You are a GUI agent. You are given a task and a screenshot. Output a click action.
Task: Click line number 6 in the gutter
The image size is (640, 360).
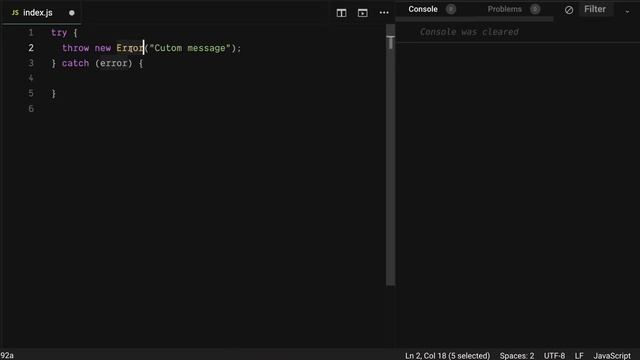click(x=31, y=109)
